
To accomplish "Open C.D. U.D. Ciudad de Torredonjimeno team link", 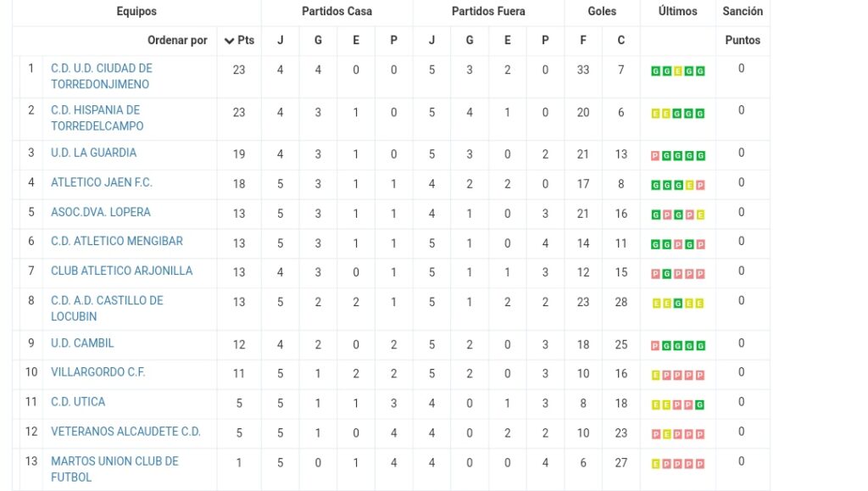I will pos(102,76).
